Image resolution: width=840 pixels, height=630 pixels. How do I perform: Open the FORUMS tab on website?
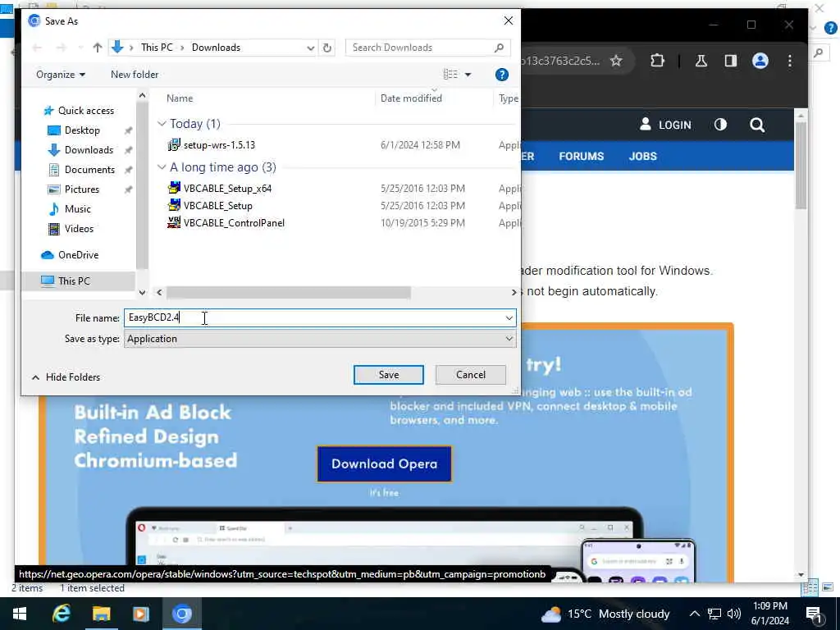click(x=582, y=157)
